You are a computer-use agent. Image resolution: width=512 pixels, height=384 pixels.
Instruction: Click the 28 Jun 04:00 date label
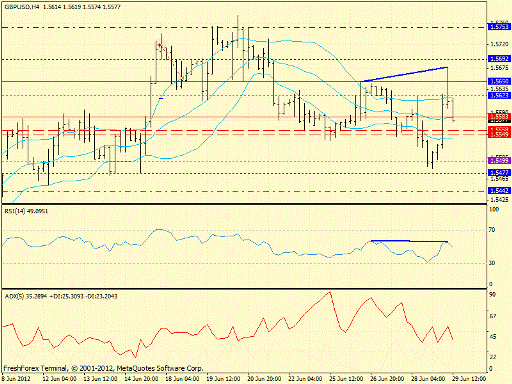click(x=428, y=379)
